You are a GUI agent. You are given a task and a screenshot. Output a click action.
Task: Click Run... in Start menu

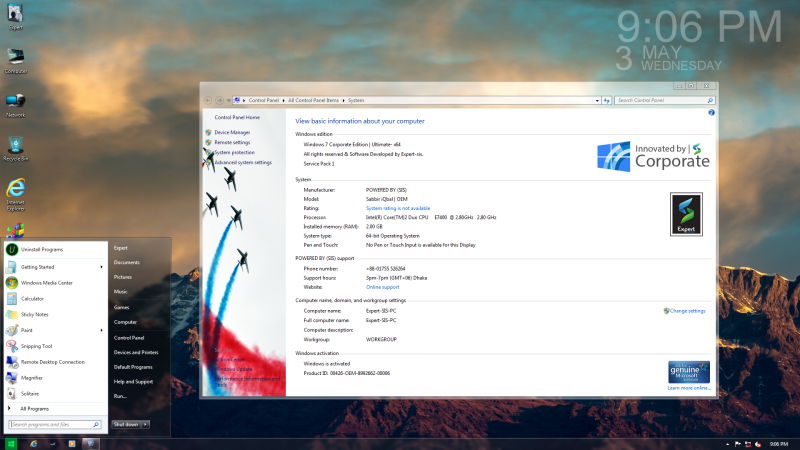pyautogui.click(x=120, y=396)
